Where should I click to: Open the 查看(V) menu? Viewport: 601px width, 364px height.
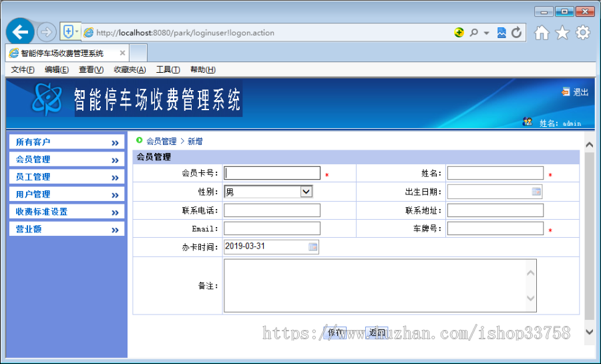point(91,69)
